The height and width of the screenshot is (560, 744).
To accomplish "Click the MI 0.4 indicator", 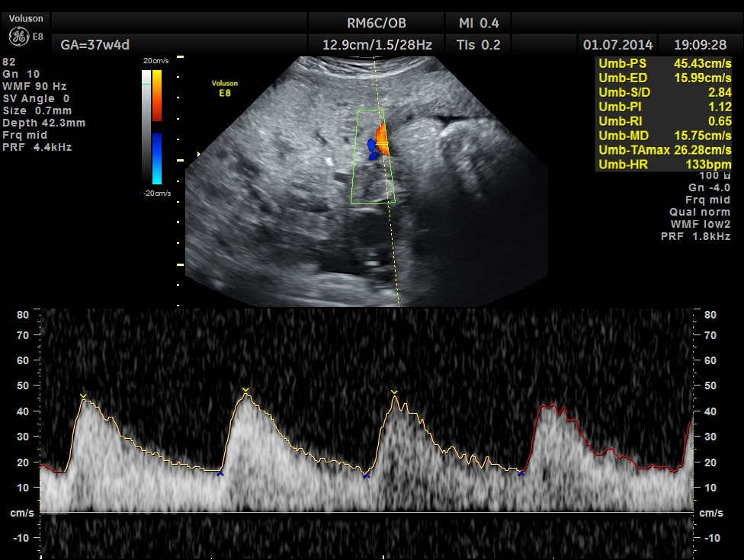I will coord(479,24).
